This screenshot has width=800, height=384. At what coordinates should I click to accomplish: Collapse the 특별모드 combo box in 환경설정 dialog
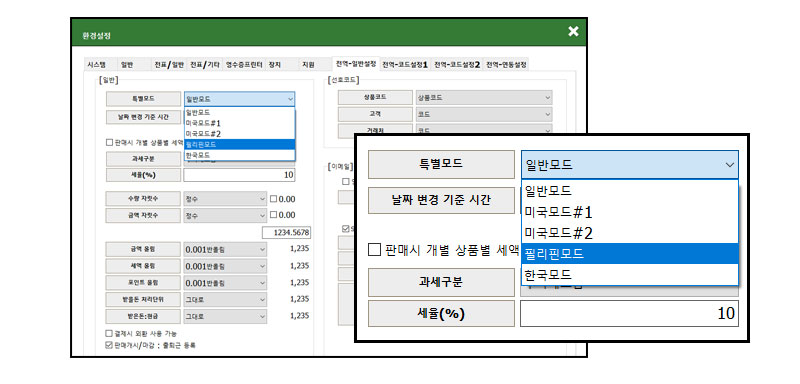239,99
